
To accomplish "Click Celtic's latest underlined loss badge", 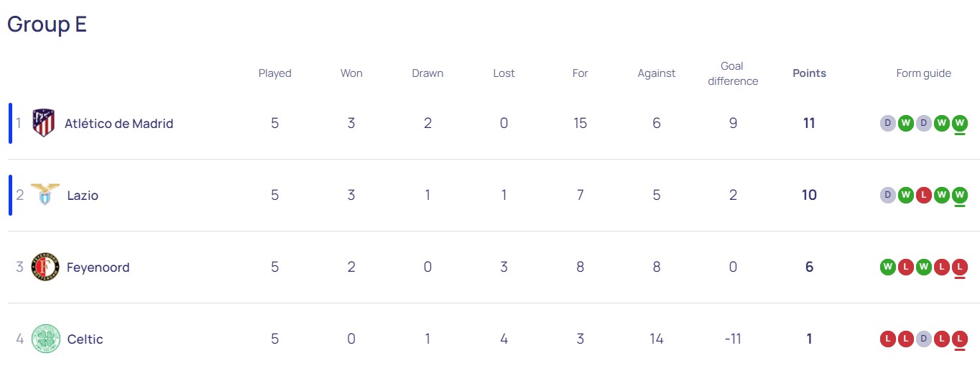I will tap(959, 339).
